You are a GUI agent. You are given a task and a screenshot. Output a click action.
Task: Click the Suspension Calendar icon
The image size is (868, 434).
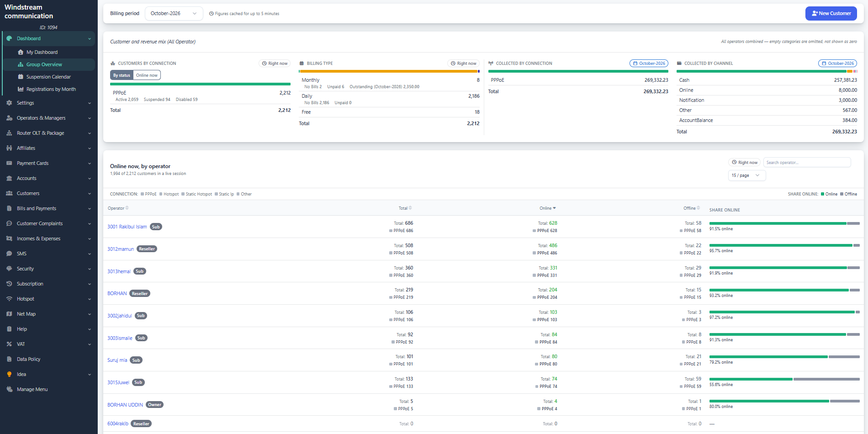(x=21, y=77)
